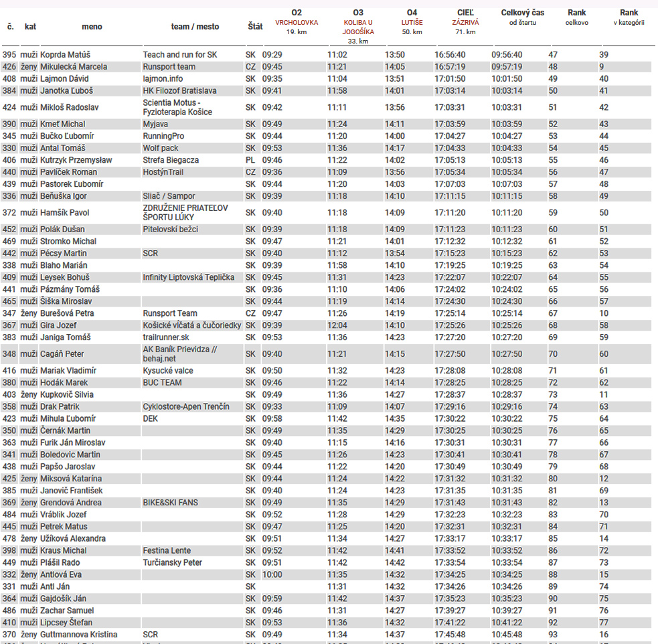The height and width of the screenshot is (644, 658).
Task: Click runner name Guttmannova Kristina
Action: click(78, 635)
